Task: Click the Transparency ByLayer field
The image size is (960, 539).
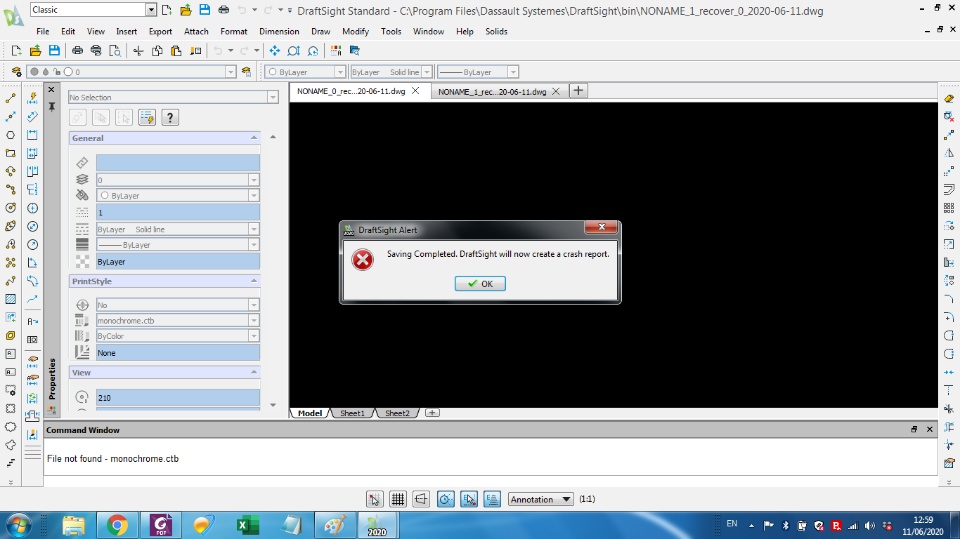Action: tap(178, 262)
